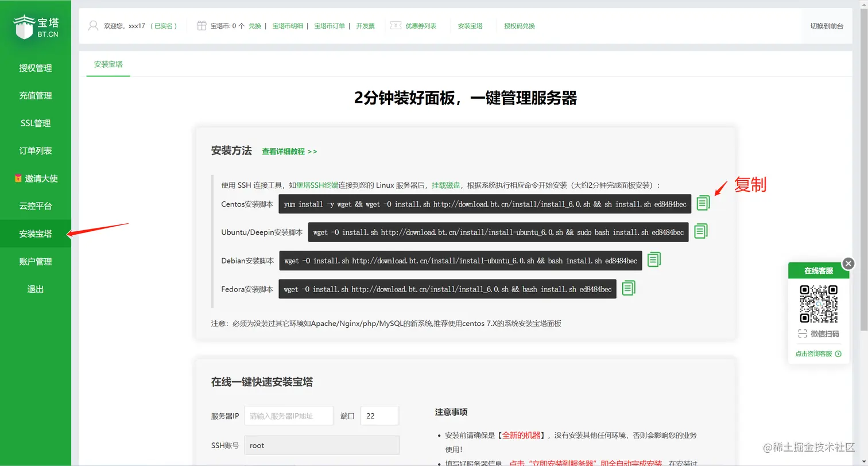This screenshot has height=466, width=868.
Task: Open the 优惠券列表 link
Action: (421, 26)
